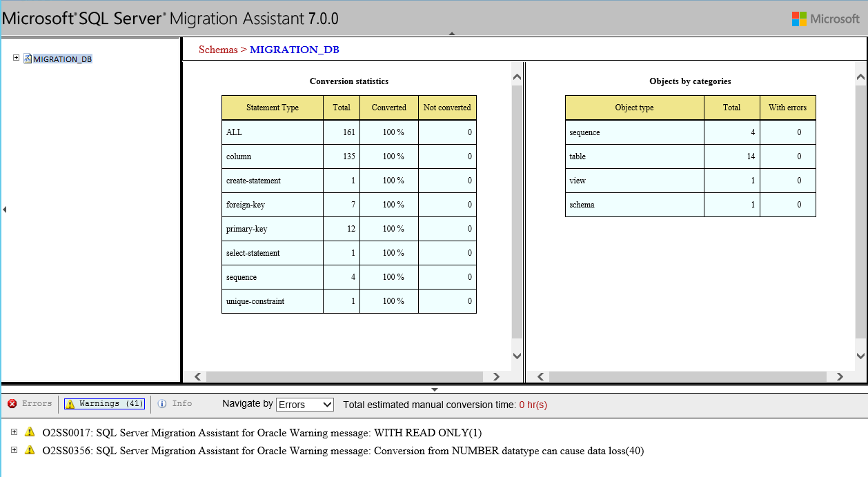Collapse the bottom messages panel arrow
The width and height of the screenshot is (868, 477).
pos(434,389)
